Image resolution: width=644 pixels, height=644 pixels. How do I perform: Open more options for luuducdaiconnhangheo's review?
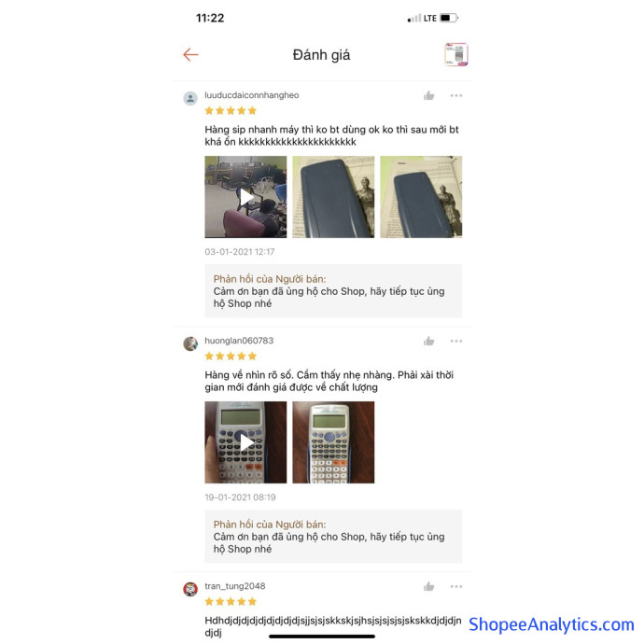[x=456, y=96]
